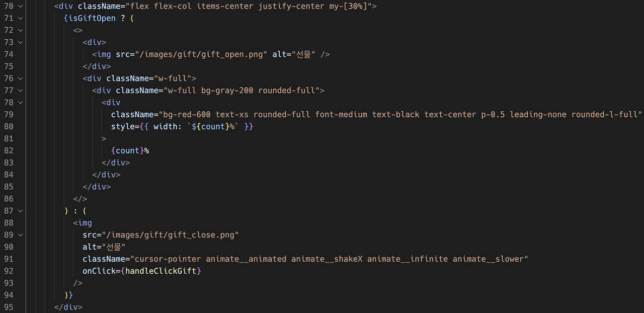
Task: Click the {count} expression on line 82
Action: pos(128,150)
